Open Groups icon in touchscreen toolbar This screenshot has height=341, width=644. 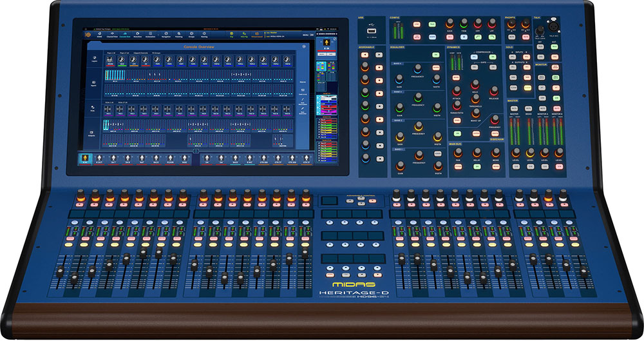pyautogui.click(x=191, y=34)
